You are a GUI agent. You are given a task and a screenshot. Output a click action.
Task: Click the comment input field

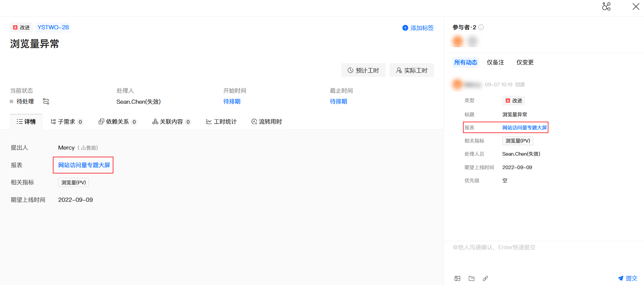coord(544,256)
